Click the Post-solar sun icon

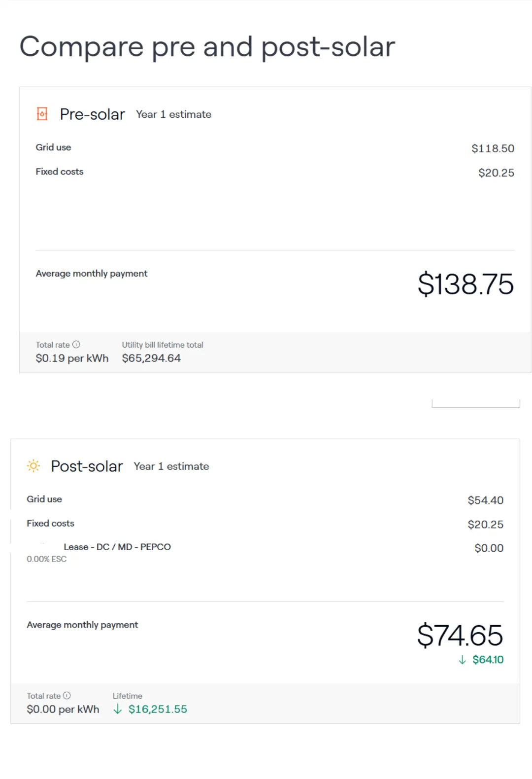point(33,466)
